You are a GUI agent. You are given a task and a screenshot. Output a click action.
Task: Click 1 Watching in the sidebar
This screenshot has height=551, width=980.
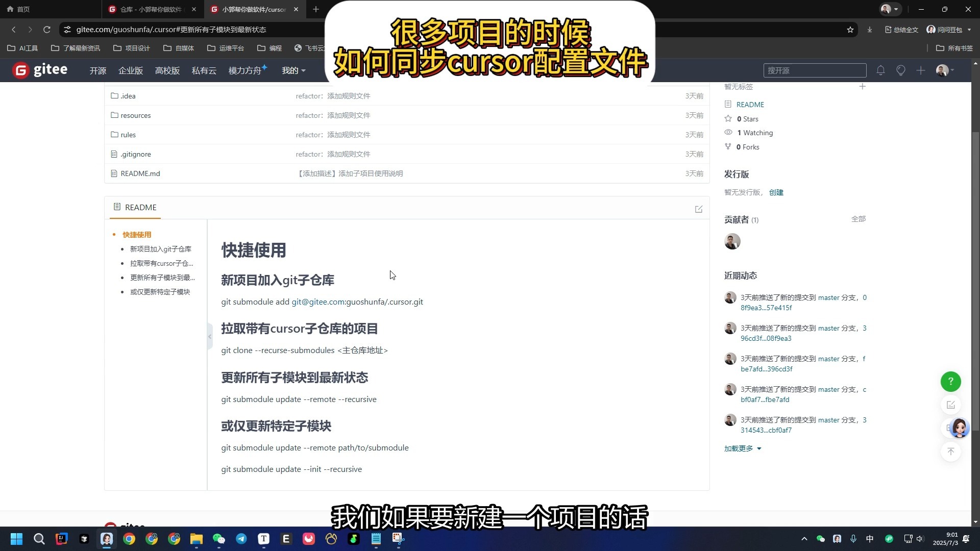[x=755, y=133]
